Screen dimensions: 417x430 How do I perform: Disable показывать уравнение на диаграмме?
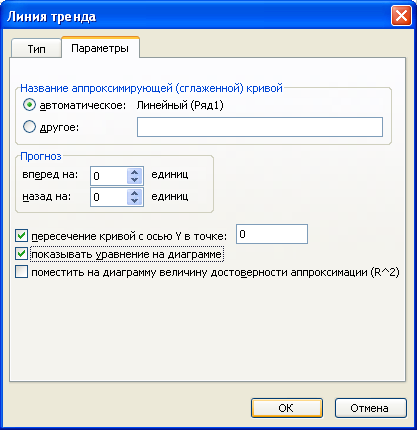(x=21, y=254)
